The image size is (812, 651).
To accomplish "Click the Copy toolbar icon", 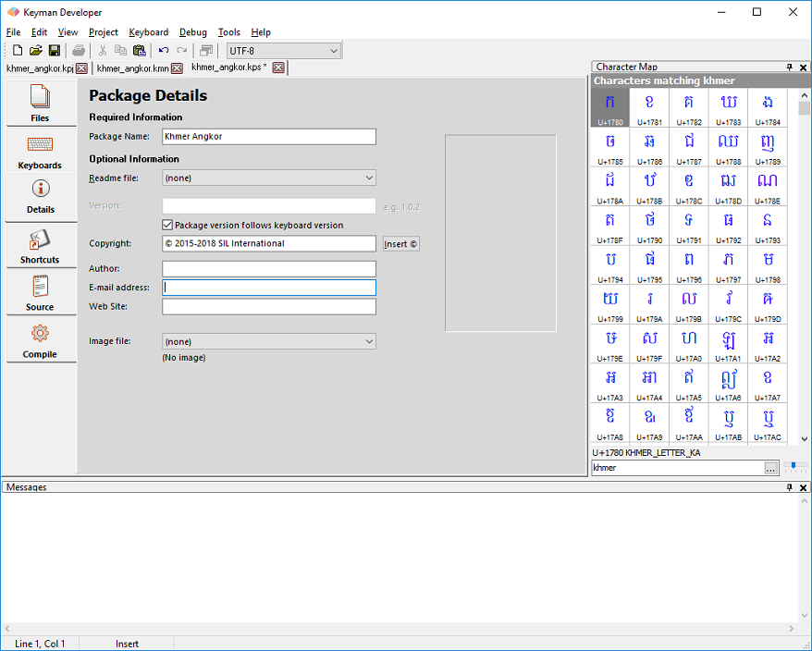I will [x=120, y=50].
